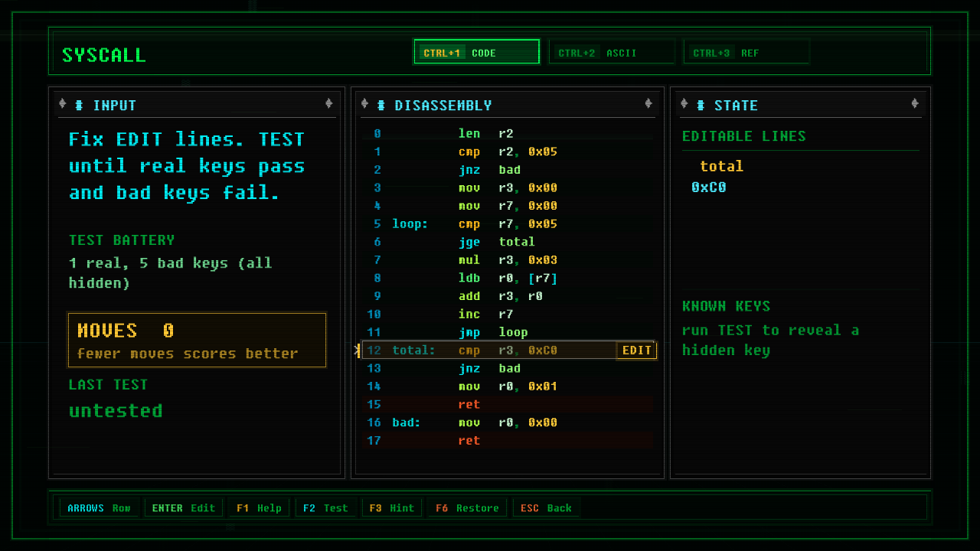Select line 11 'jmp loop'
This screenshot has height=551, width=980.
(x=508, y=332)
